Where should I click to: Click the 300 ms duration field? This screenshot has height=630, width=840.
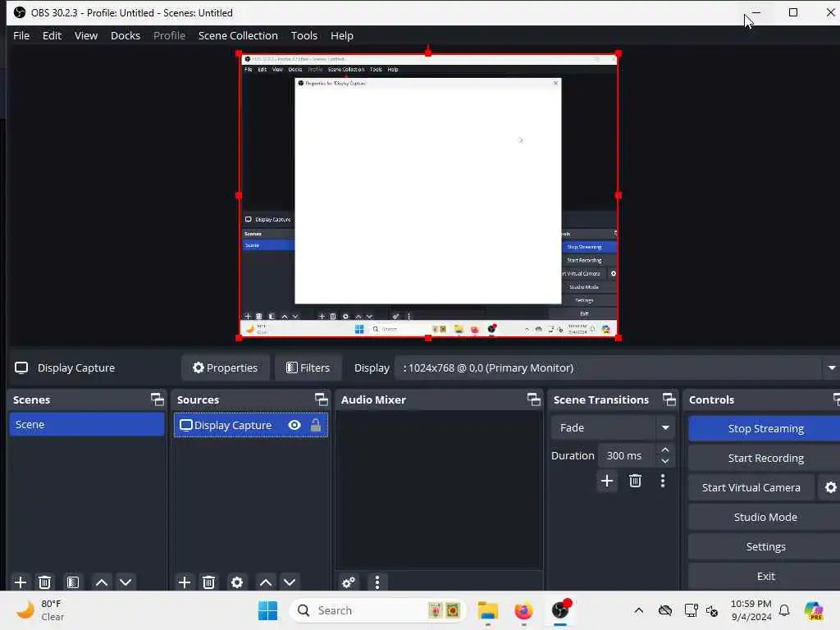(x=627, y=456)
